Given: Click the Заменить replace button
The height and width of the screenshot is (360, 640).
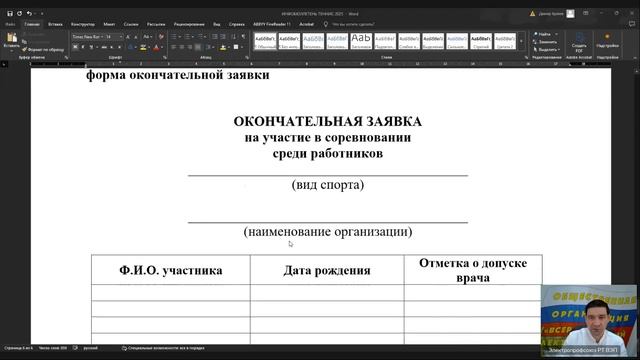Looking at the screenshot, I should pyautogui.click(x=545, y=42).
